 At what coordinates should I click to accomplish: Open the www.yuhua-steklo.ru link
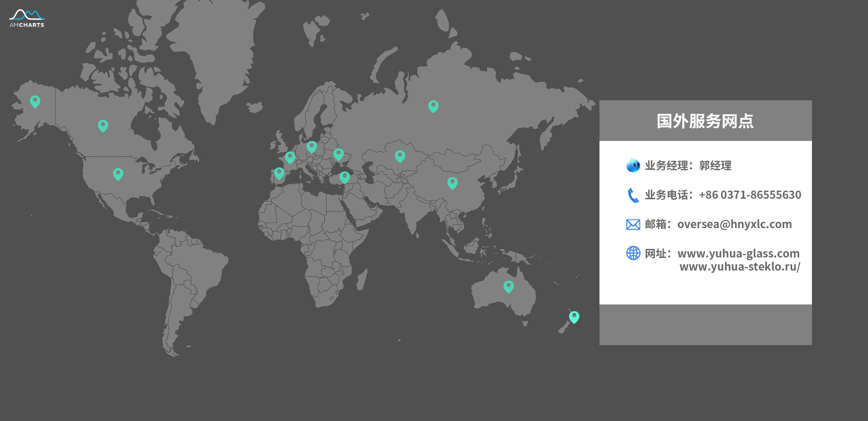(x=740, y=267)
